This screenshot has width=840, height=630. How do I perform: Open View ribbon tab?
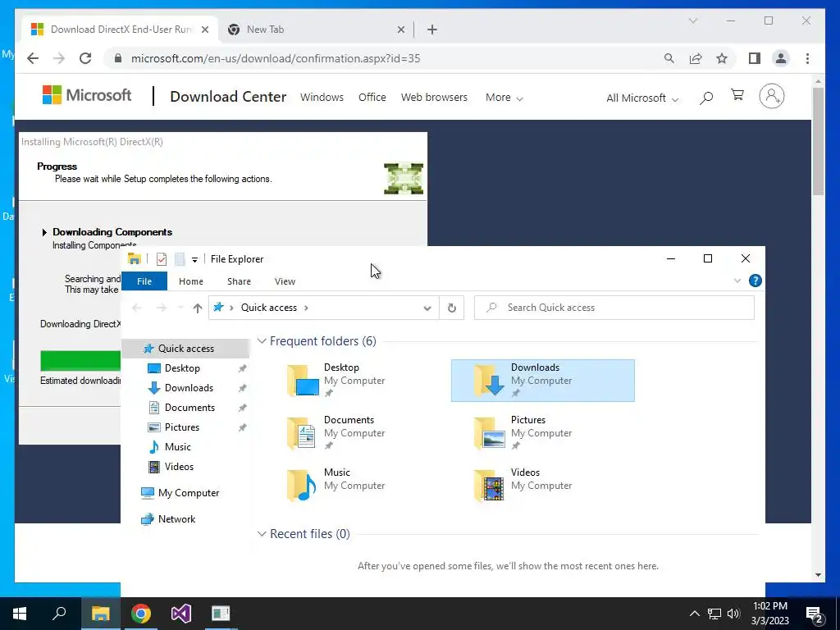(x=285, y=281)
